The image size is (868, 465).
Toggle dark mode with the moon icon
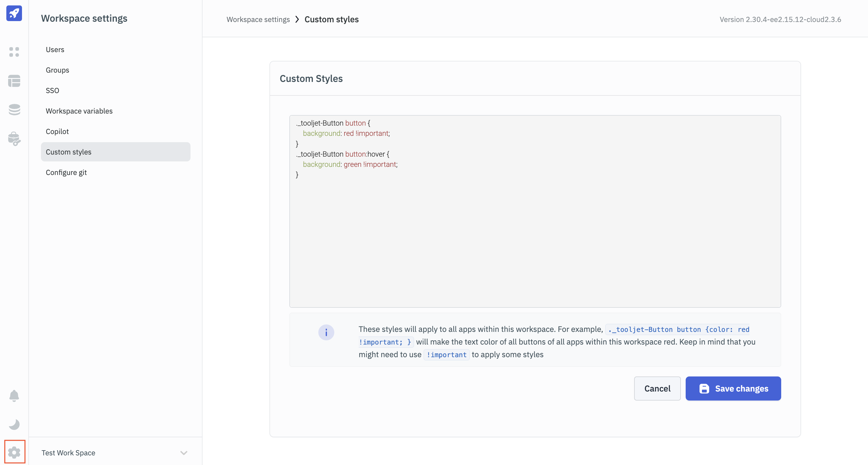(14, 424)
